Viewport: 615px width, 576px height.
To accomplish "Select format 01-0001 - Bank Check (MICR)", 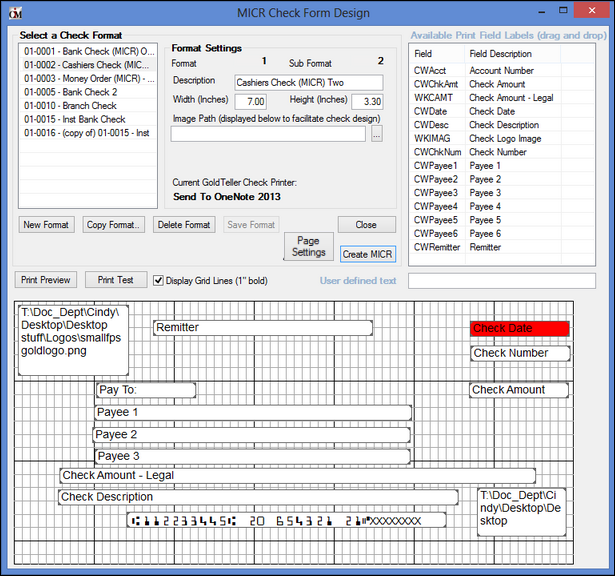I will (88, 51).
